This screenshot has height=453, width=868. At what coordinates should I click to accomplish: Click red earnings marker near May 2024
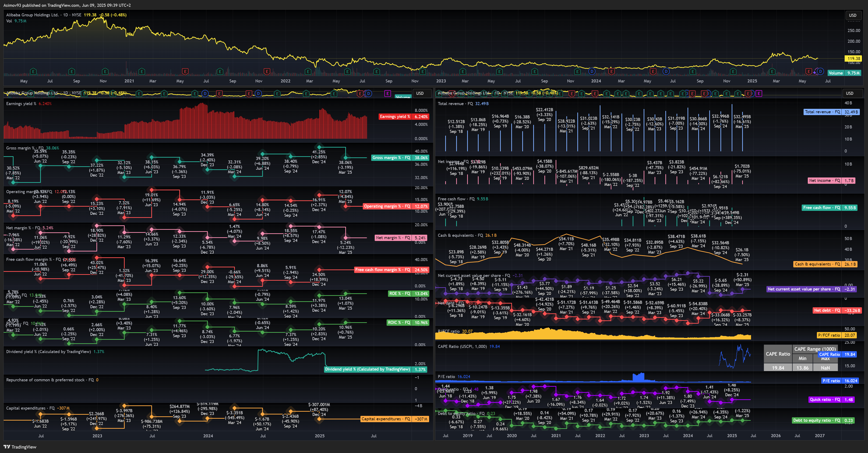(653, 71)
